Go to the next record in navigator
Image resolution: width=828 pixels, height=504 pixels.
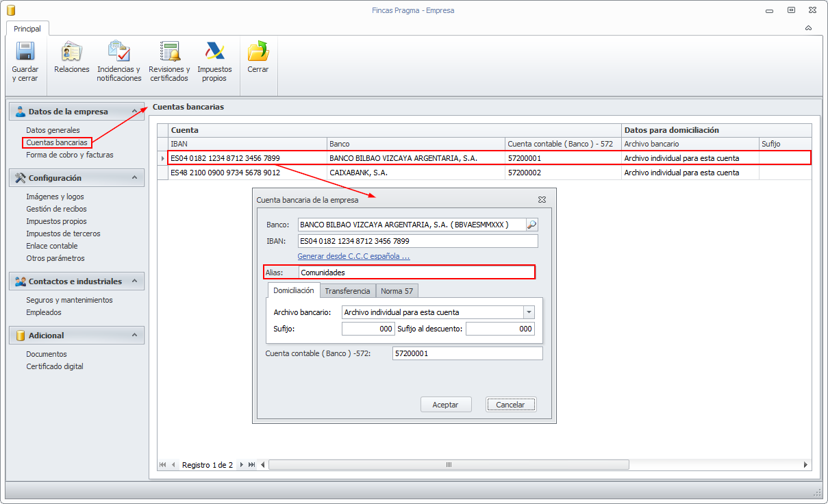point(241,464)
